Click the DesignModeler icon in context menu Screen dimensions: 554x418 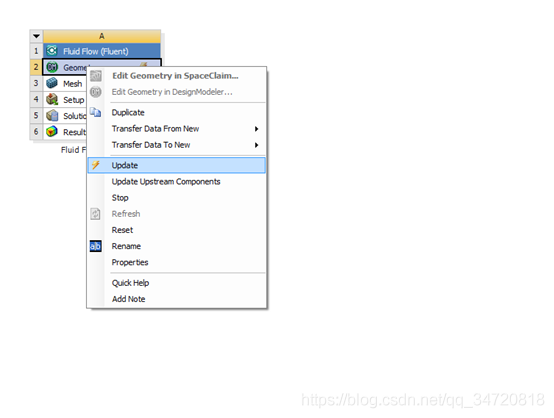(x=96, y=92)
